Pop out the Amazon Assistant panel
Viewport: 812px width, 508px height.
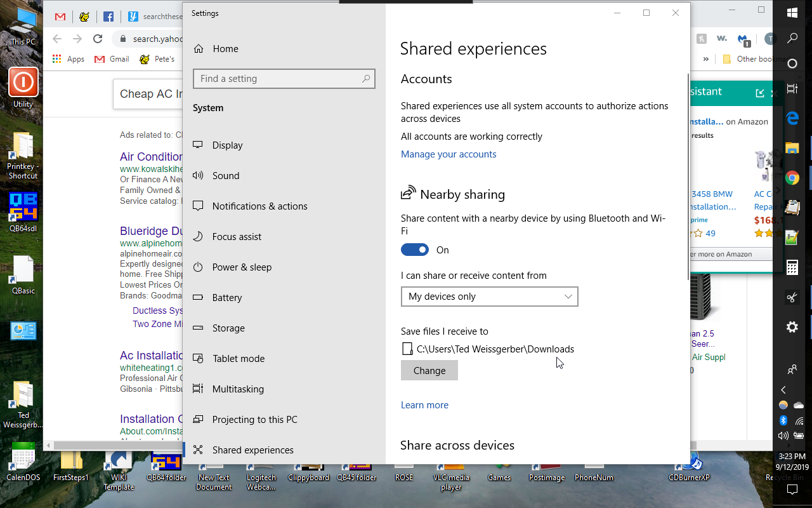[x=759, y=93]
